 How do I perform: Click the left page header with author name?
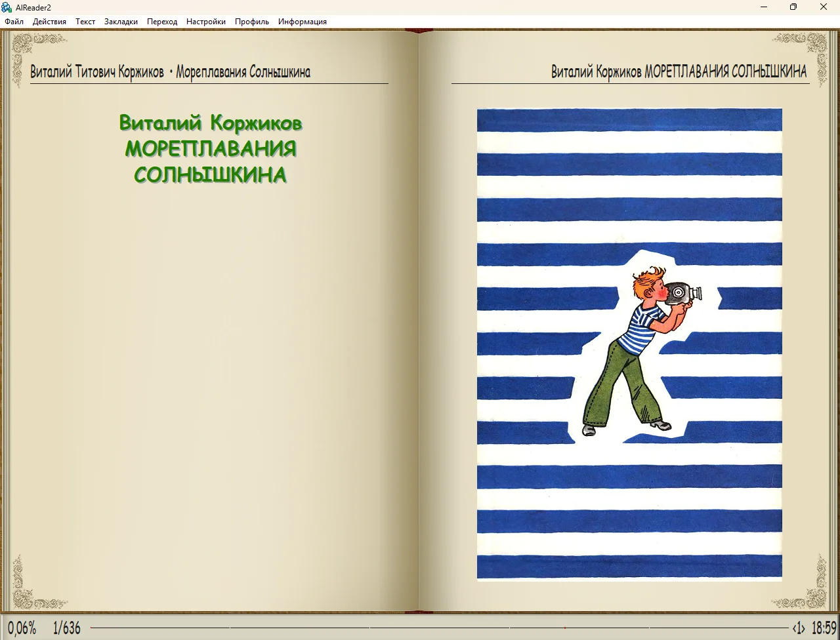coord(170,72)
